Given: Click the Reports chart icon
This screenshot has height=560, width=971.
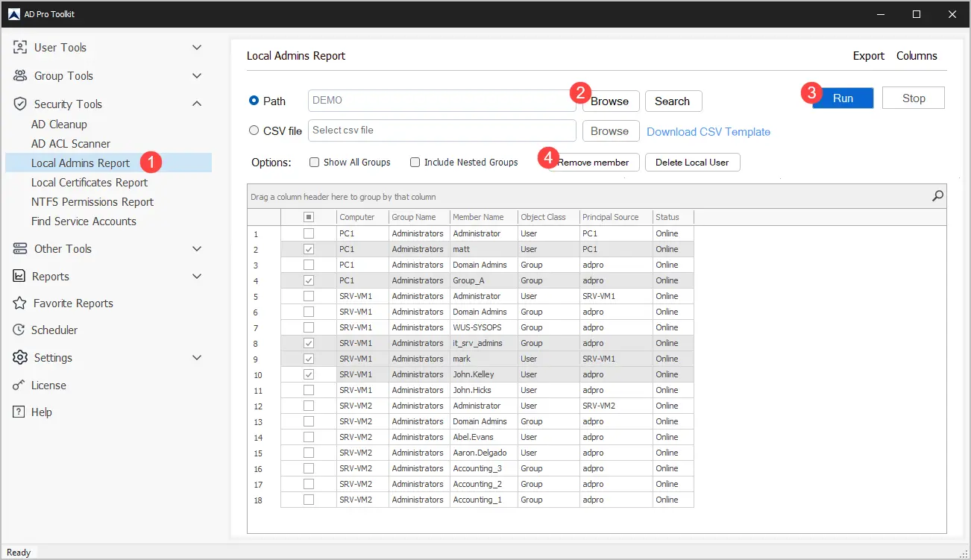Looking at the screenshot, I should click(19, 276).
